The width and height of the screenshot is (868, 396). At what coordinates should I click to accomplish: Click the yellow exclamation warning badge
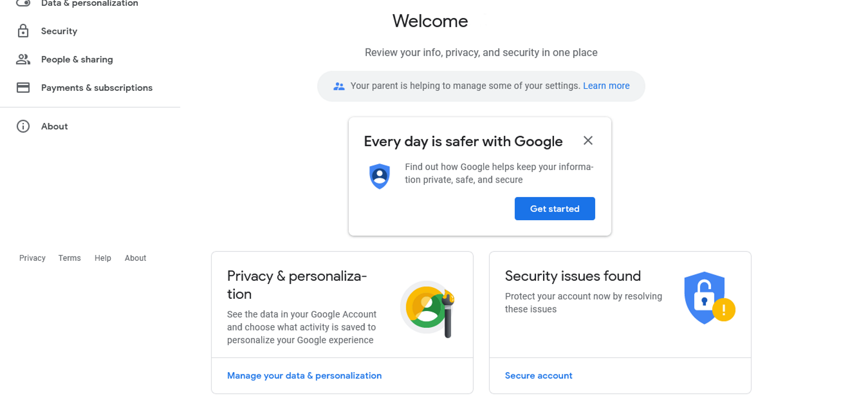(x=724, y=310)
